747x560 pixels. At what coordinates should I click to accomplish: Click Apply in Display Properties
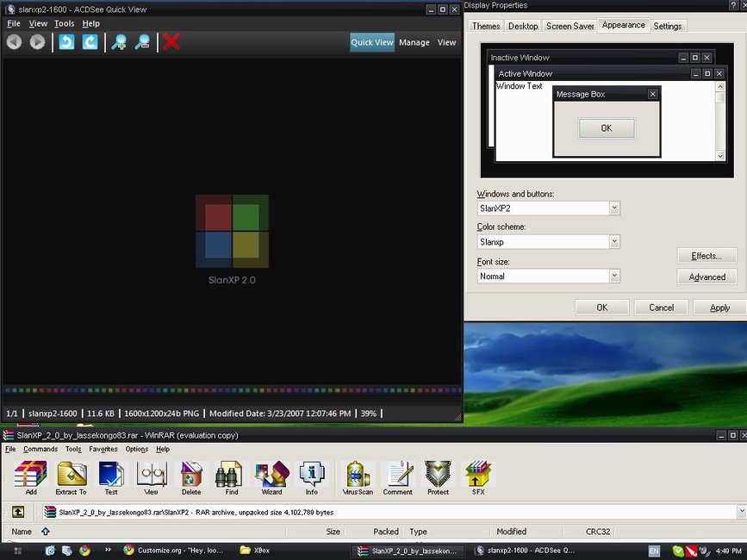click(719, 308)
